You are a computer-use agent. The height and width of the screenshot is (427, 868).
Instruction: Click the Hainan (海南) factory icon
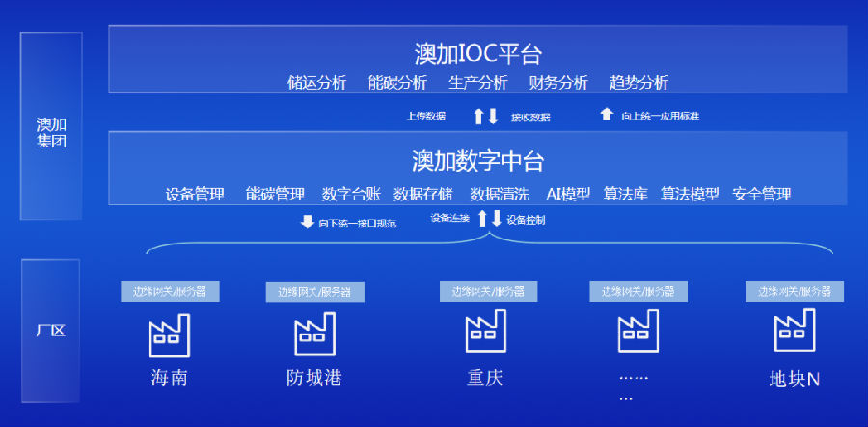[170, 334]
